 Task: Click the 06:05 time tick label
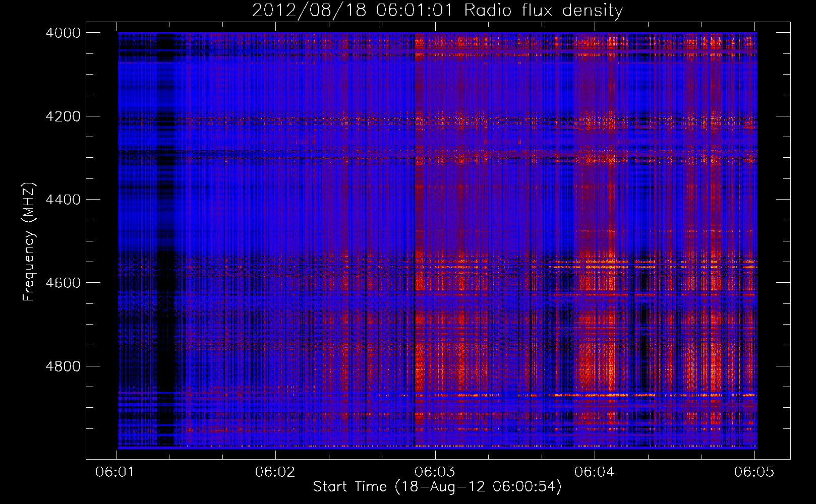tap(754, 472)
